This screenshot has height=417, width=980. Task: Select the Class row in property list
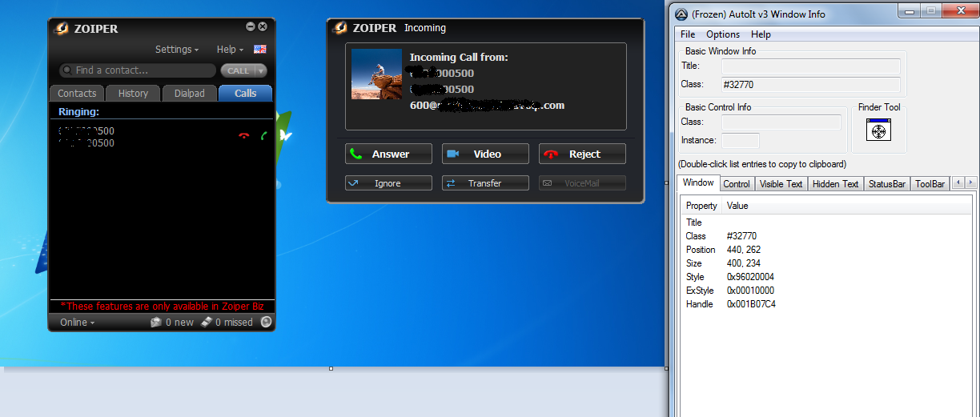(826, 236)
